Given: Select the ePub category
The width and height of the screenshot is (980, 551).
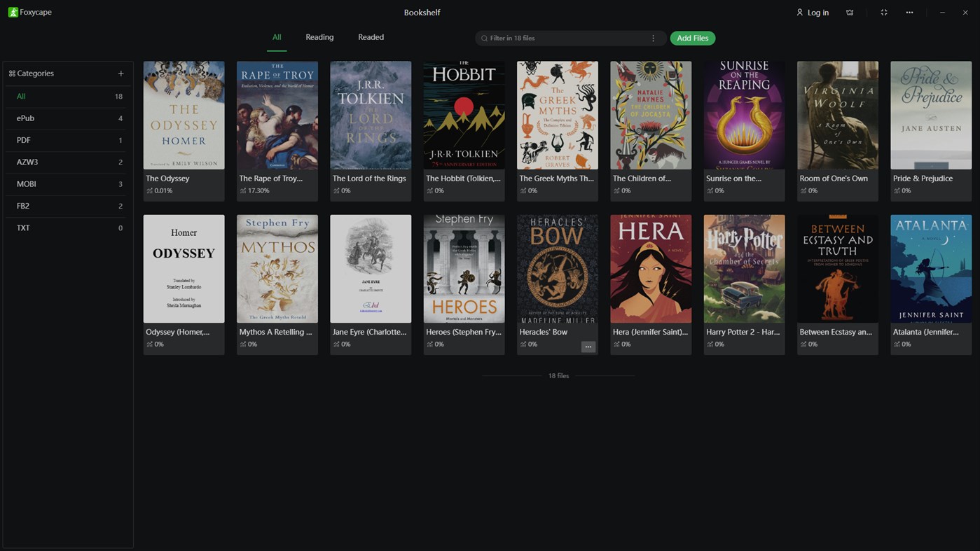Looking at the screenshot, I should click(x=68, y=118).
